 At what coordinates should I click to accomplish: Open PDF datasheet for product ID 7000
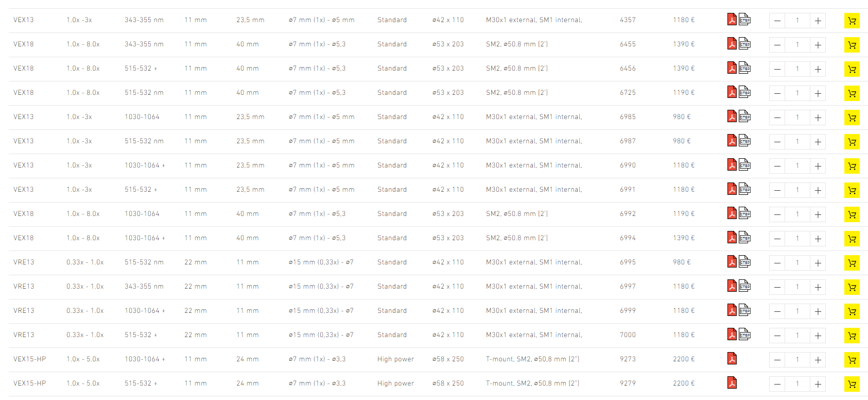click(x=732, y=335)
